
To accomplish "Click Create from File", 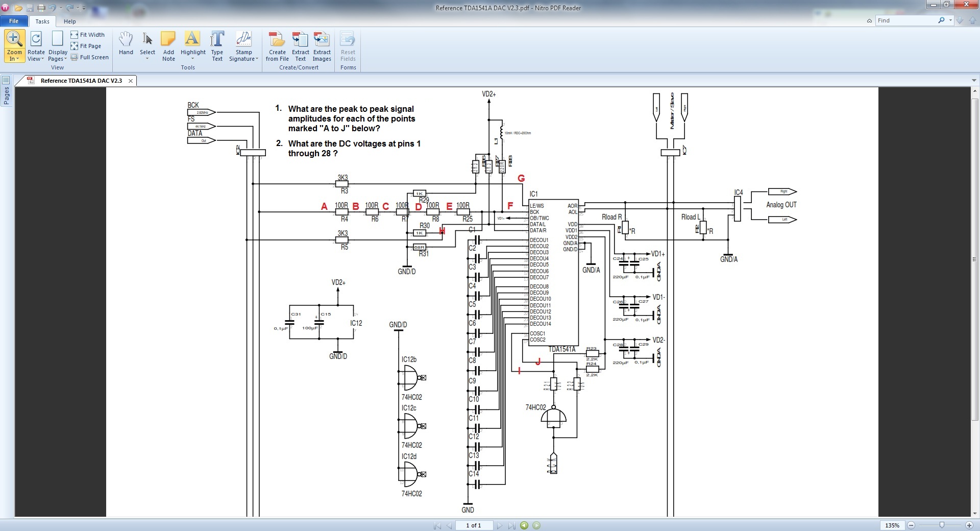I will pos(277,46).
